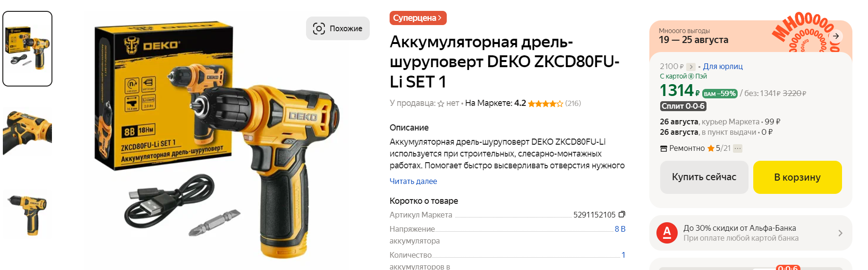The width and height of the screenshot is (868, 270).
Task: Select the third drill thumbnail
Action: pyautogui.click(x=27, y=214)
